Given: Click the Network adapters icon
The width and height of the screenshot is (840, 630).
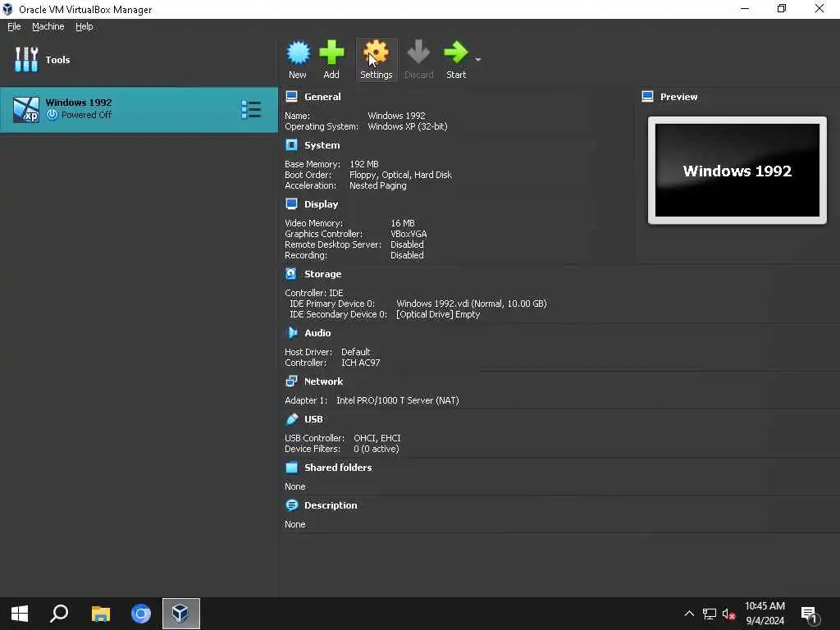Looking at the screenshot, I should [291, 381].
